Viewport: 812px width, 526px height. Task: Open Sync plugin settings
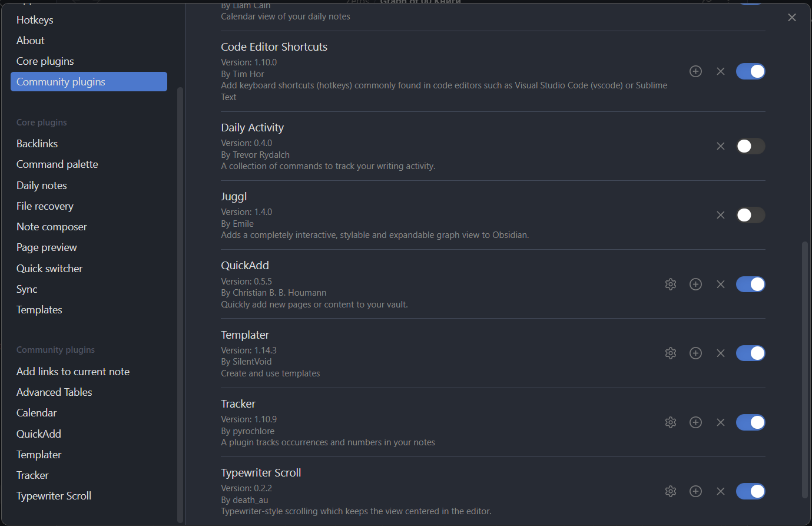coord(89,289)
